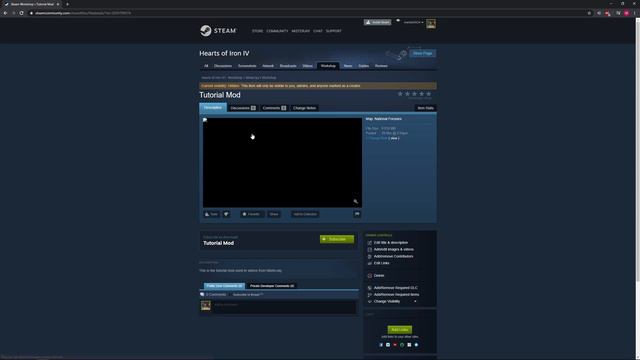The image size is (640, 360).
Task: Click Add/Remove Required DLC
Action: pos(396,288)
